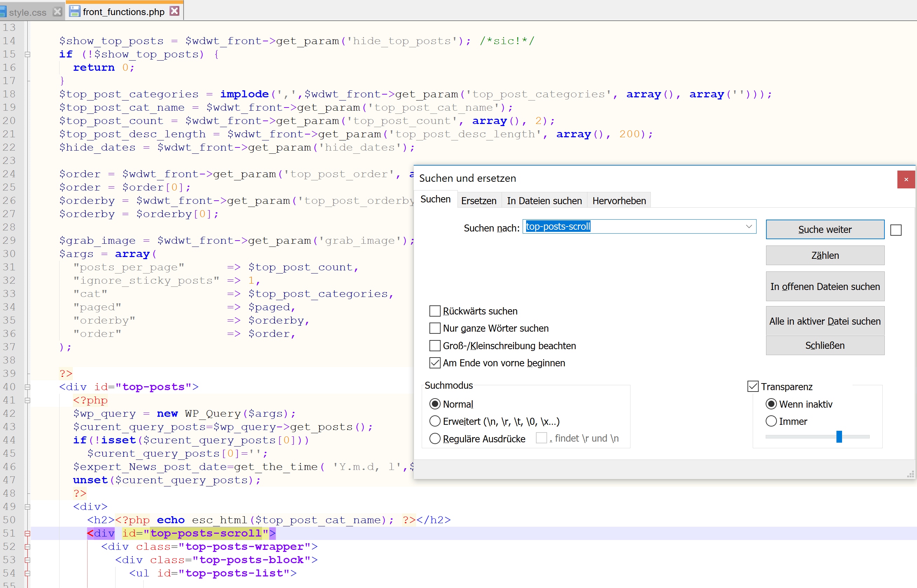
Task: Click 'top-posts-list' id in line 54
Action: [x=234, y=574]
